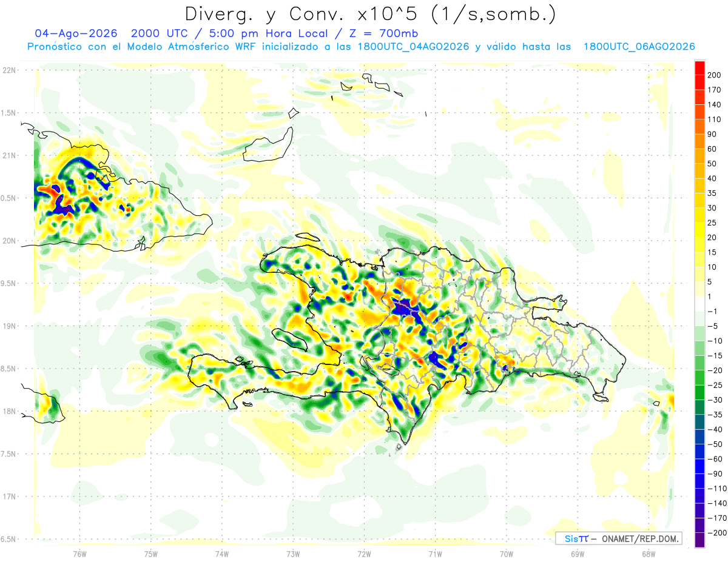This screenshot has height=562, width=728.
Task: Click the '17N' latitude label
Action: coord(9,497)
